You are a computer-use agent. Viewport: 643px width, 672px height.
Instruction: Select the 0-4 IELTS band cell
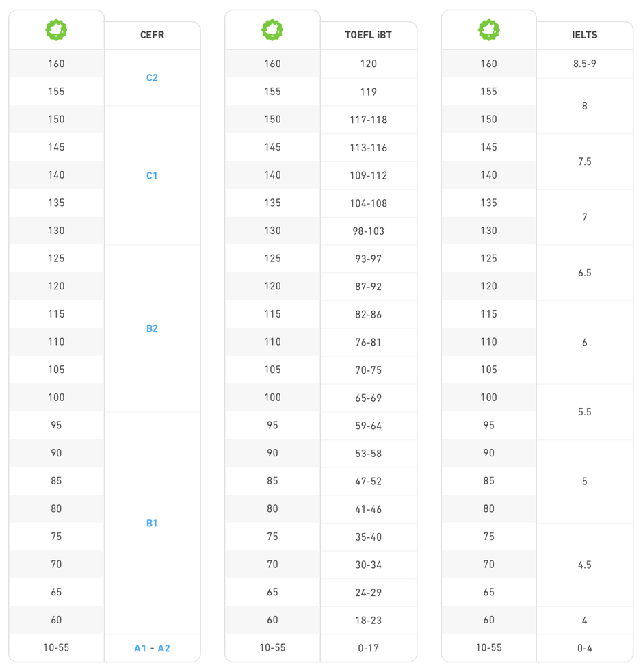pos(584,648)
